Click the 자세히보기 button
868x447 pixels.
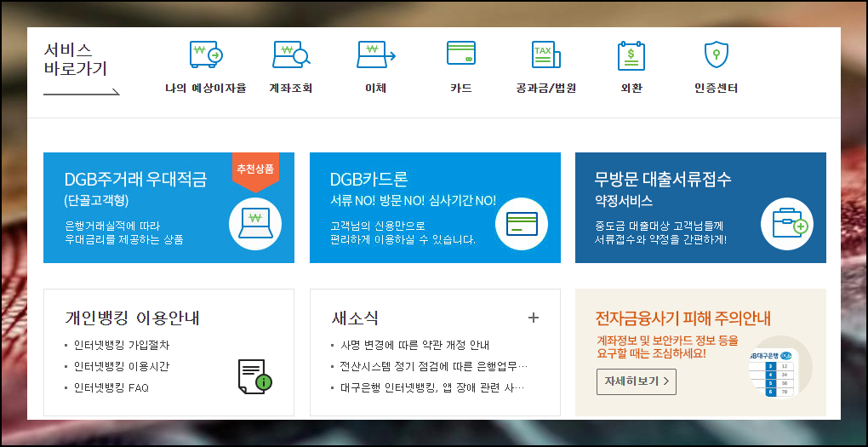click(636, 381)
